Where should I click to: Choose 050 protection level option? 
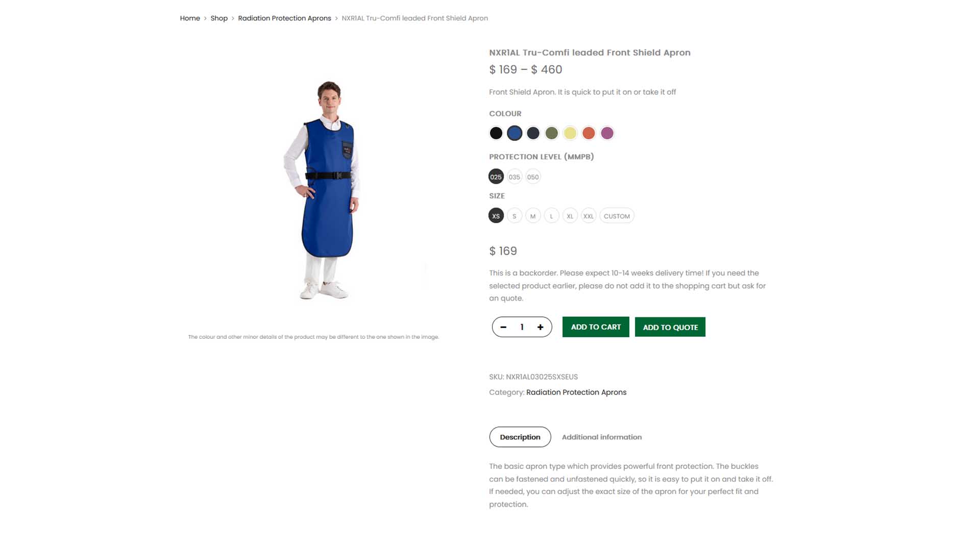(x=533, y=177)
